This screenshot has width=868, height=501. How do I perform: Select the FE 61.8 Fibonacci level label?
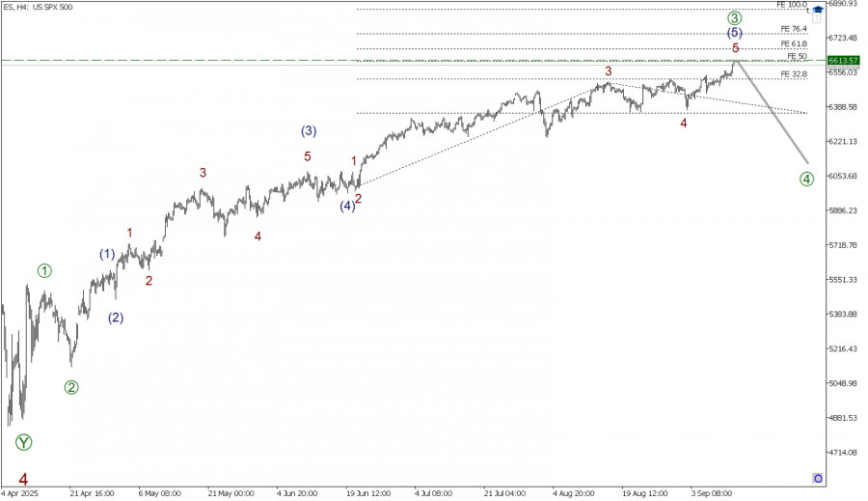tap(794, 43)
